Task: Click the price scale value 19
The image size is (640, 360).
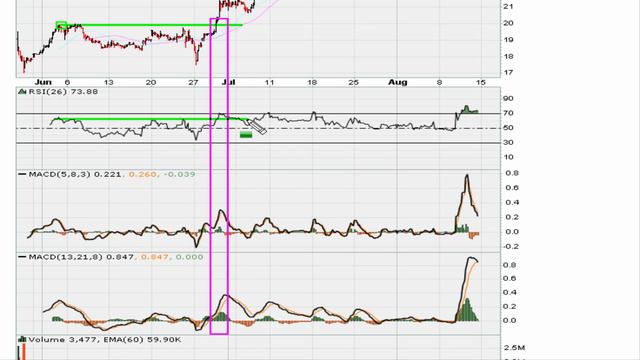Action: point(509,40)
